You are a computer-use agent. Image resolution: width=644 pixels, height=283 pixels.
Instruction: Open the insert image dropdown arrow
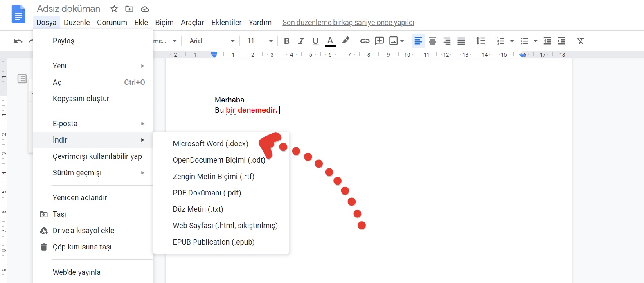pos(402,41)
